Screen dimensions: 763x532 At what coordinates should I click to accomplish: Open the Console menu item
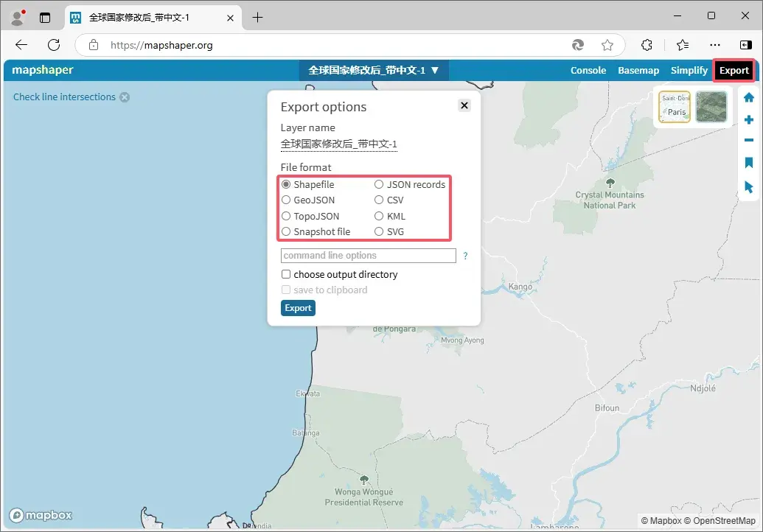tap(588, 70)
